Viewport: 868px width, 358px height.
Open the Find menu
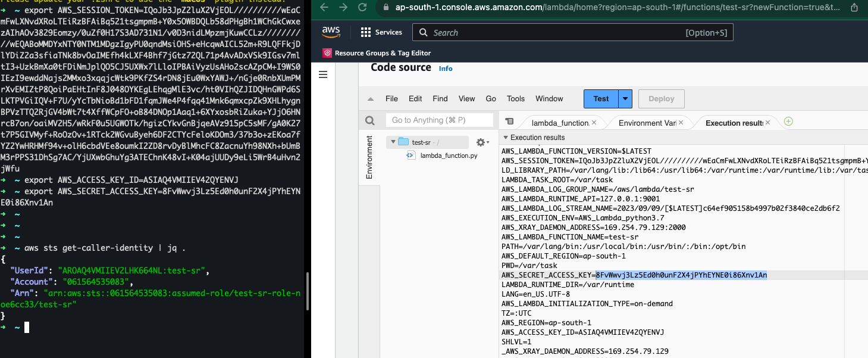(440, 99)
